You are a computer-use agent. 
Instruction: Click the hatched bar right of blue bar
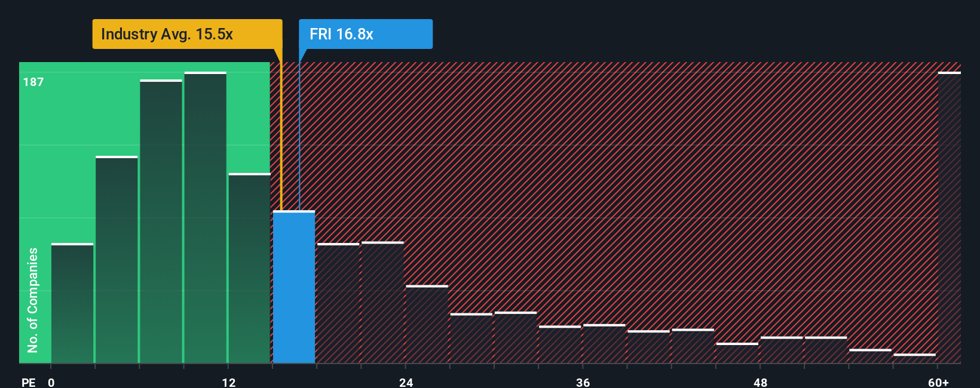tap(338, 303)
